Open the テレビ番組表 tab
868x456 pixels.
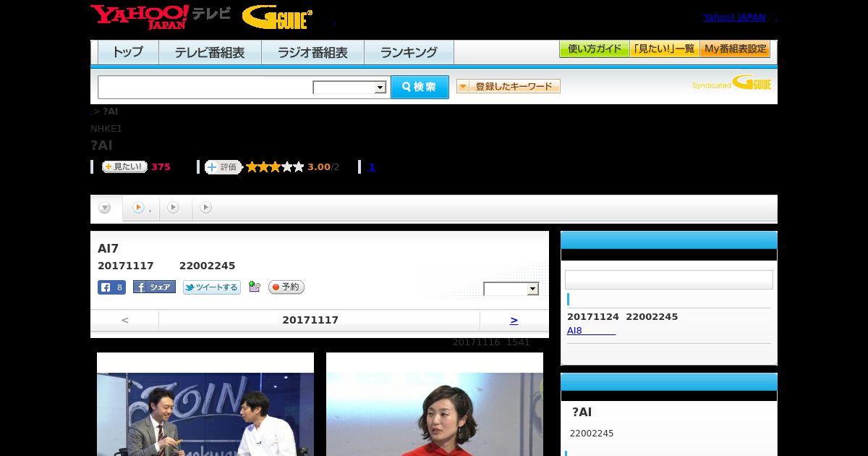pyautogui.click(x=210, y=53)
